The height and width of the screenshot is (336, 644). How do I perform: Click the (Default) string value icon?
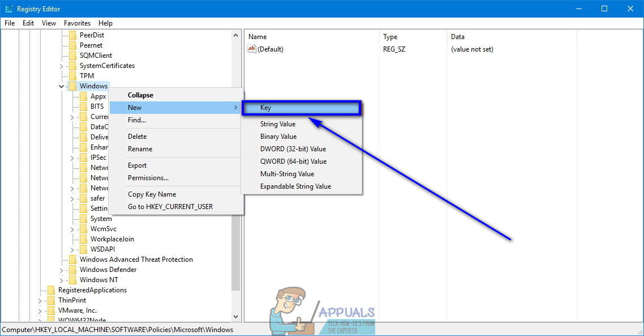[x=252, y=49]
